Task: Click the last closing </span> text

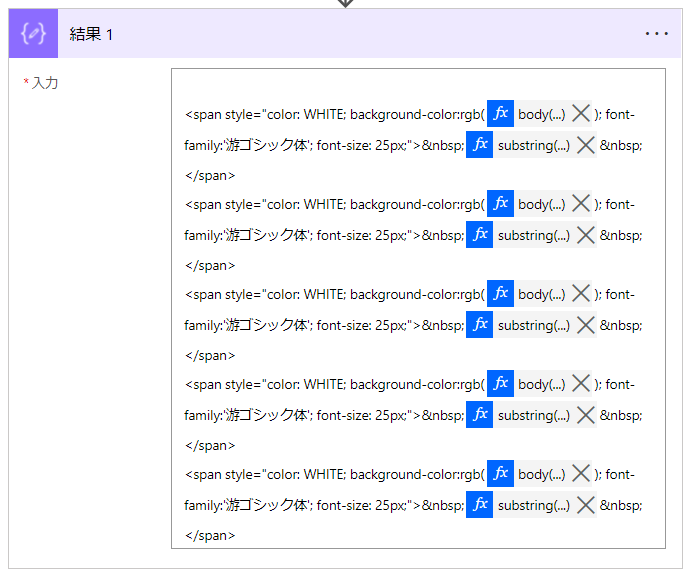Action: pyautogui.click(x=210, y=535)
